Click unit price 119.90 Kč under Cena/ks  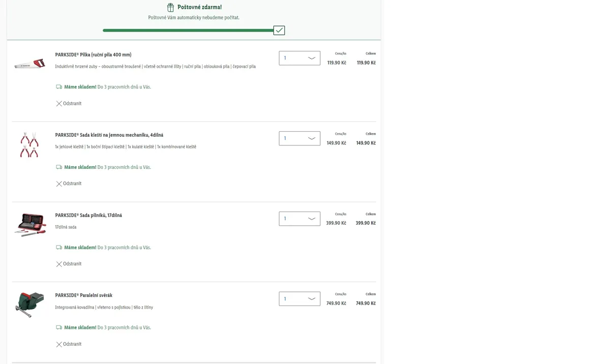(337, 63)
